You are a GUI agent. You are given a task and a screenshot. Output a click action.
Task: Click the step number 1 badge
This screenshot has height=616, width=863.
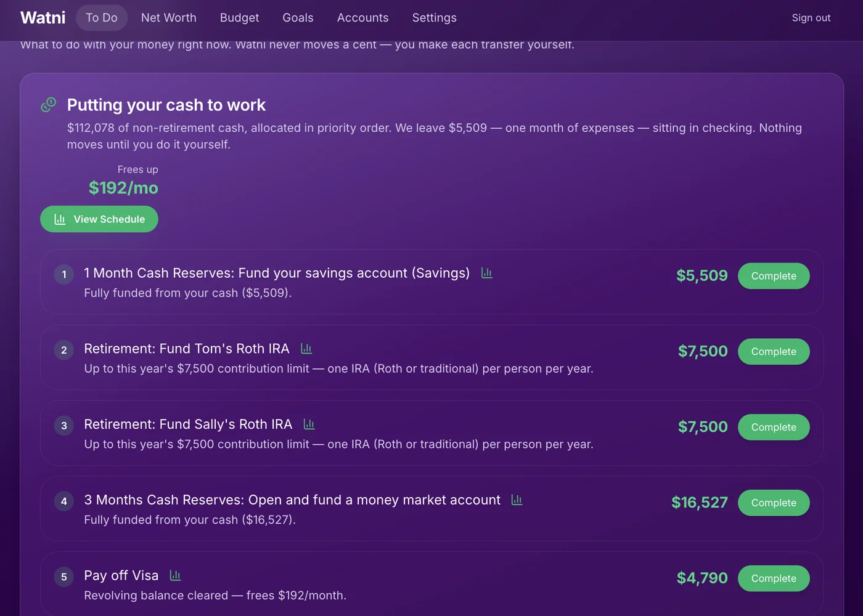pos(64,275)
